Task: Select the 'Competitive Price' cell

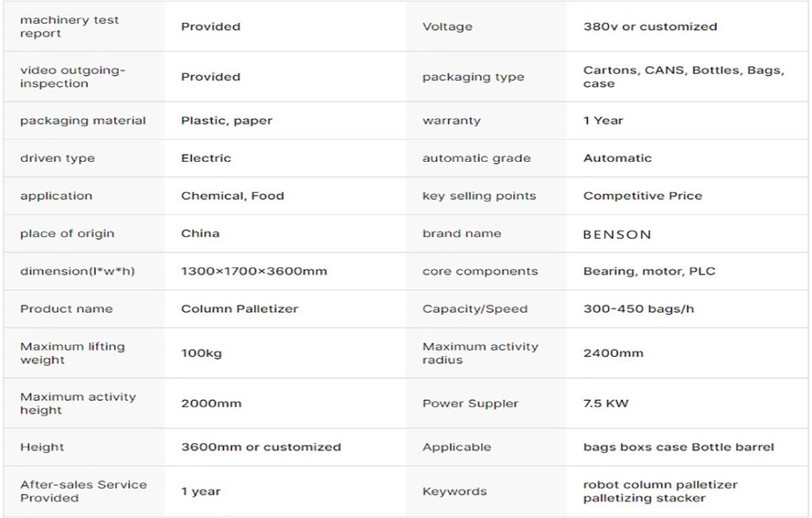Action: point(642,196)
